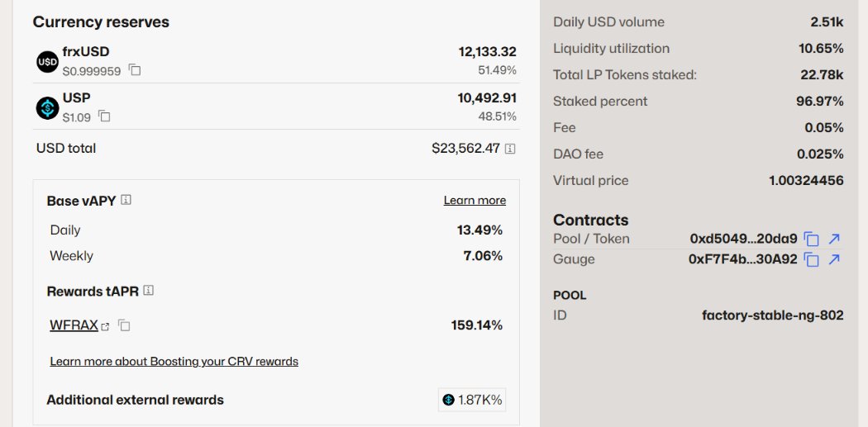Image resolution: width=868 pixels, height=427 pixels.
Task: Click the 51.49% frxUSD share
Action: click(497, 70)
